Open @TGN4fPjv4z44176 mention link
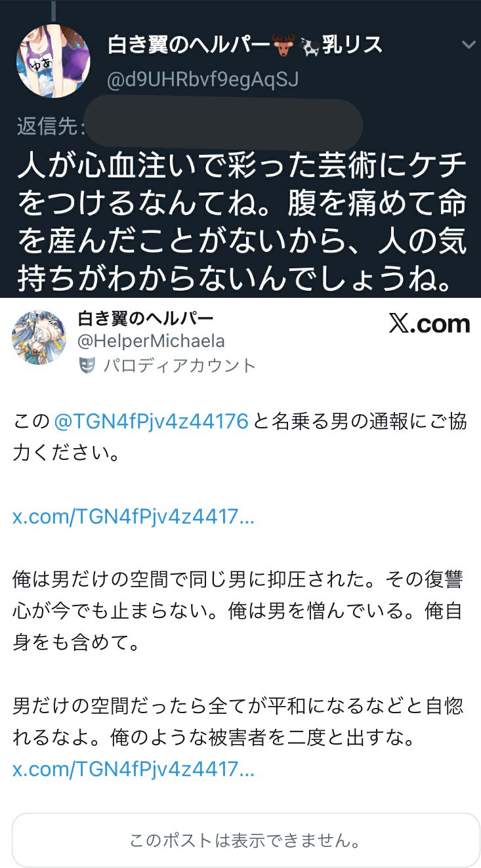Screen dimensions: 481x868 pos(151,422)
